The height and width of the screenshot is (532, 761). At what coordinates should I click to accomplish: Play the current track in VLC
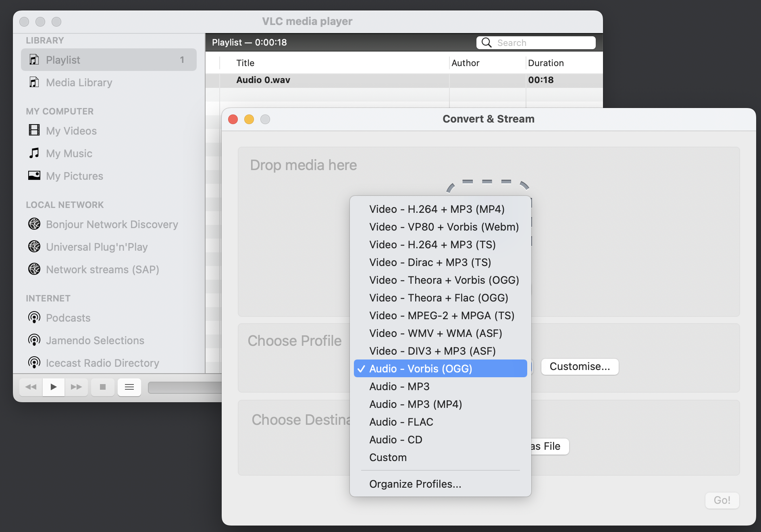click(x=54, y=387)
